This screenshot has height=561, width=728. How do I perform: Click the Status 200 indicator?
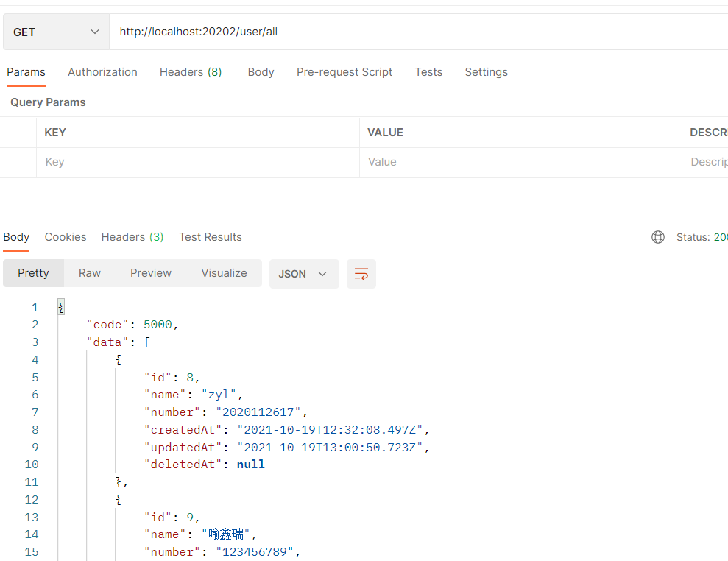coord(702,237)
